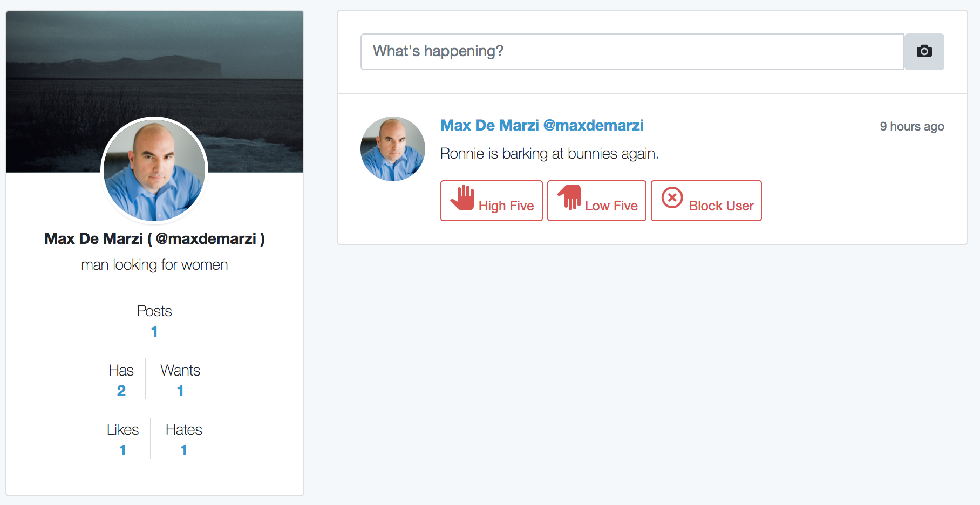View the Hates count number
The height and width of the screenshot is (505, 980).
[x=184, y=450]
